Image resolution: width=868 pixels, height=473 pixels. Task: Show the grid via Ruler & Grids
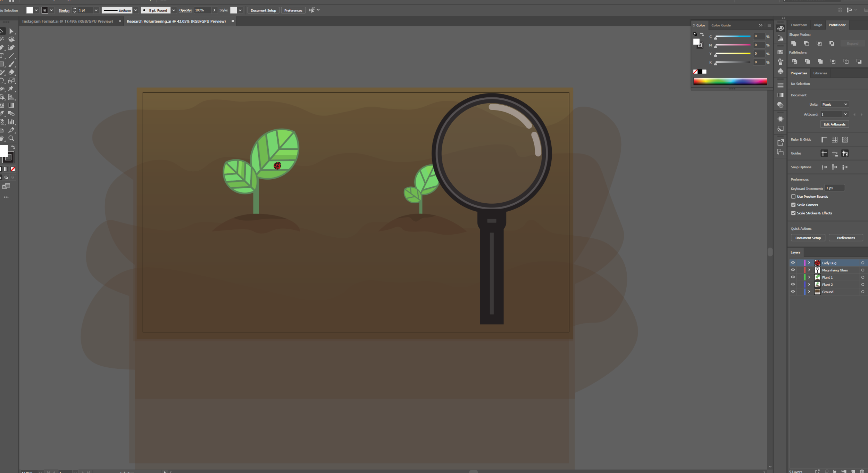click(x=834, y=140)
